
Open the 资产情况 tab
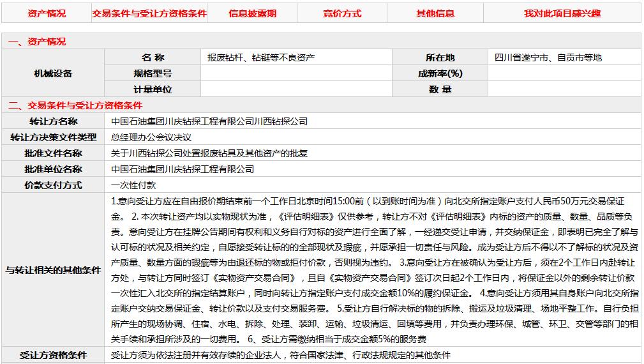pyautogui.click(x=46, y=13)
